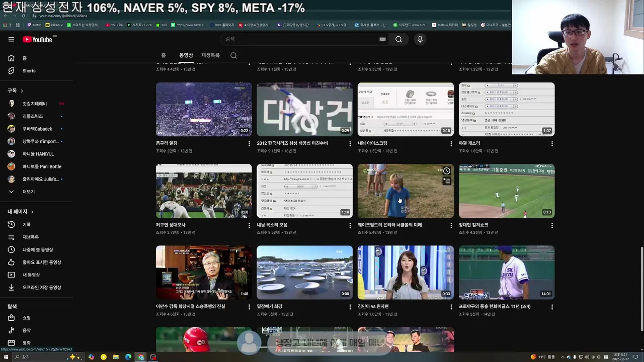Viewport: 644px width, 362px height.
Task: Go back with browser back arrow
Action: (x=6, y=16)
